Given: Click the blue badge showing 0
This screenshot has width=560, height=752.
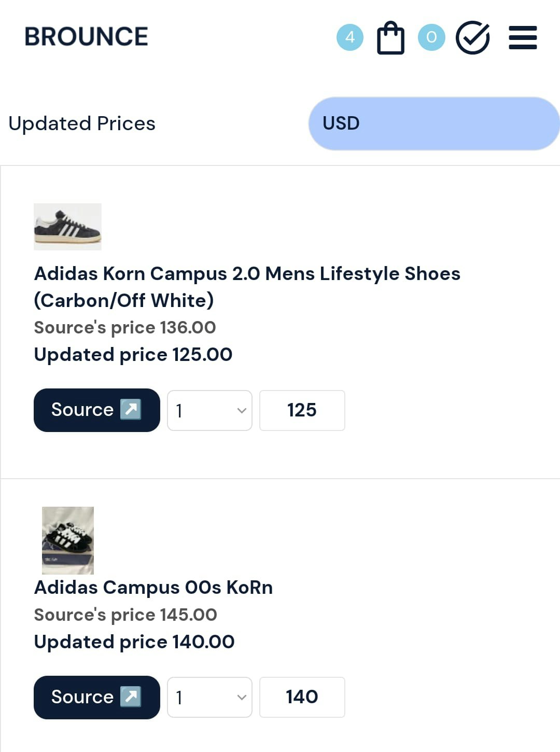Looking at the screenshot, I should tap(431, 37).
